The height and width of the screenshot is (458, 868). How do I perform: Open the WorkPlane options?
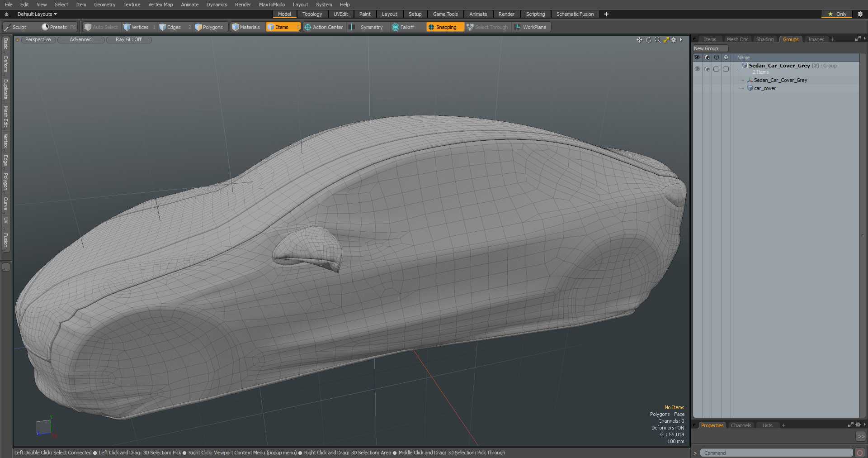tap(531, 27)
